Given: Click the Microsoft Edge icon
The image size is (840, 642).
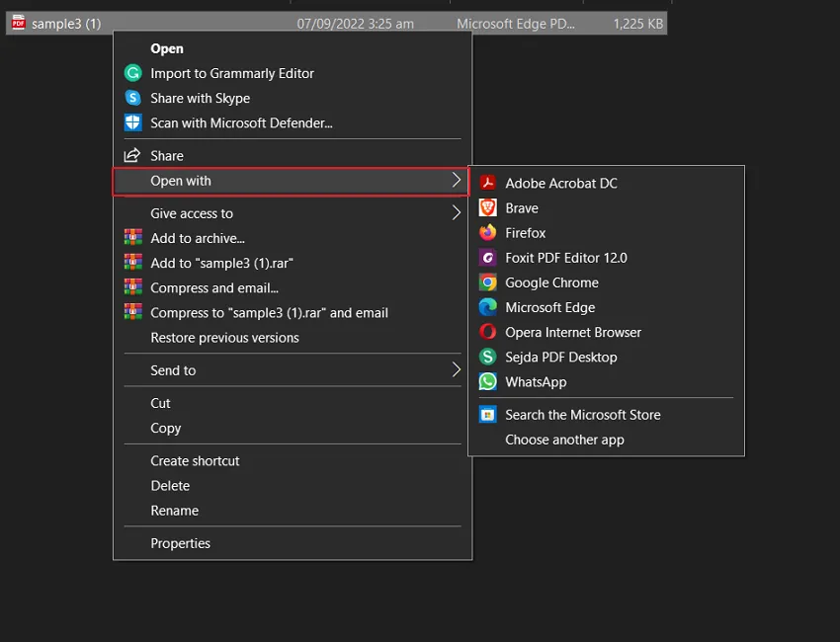Looking at the screenshot, I should (x=487, y=307).
